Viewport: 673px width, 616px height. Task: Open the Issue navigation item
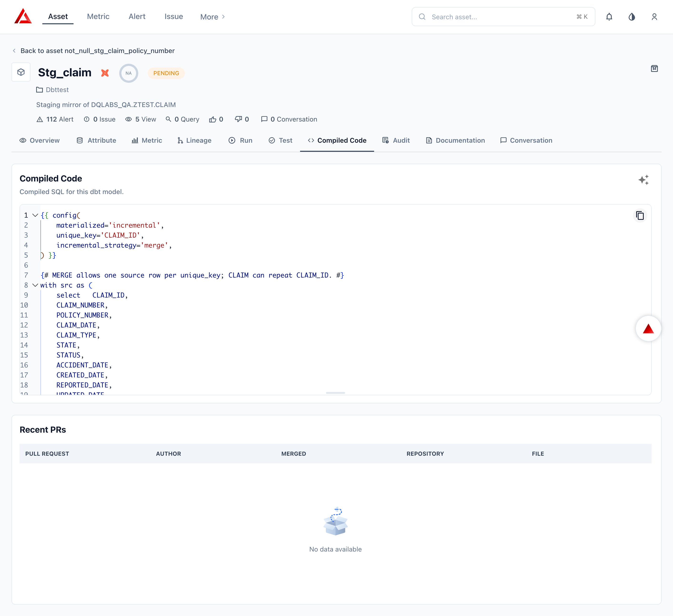[173, 16]
